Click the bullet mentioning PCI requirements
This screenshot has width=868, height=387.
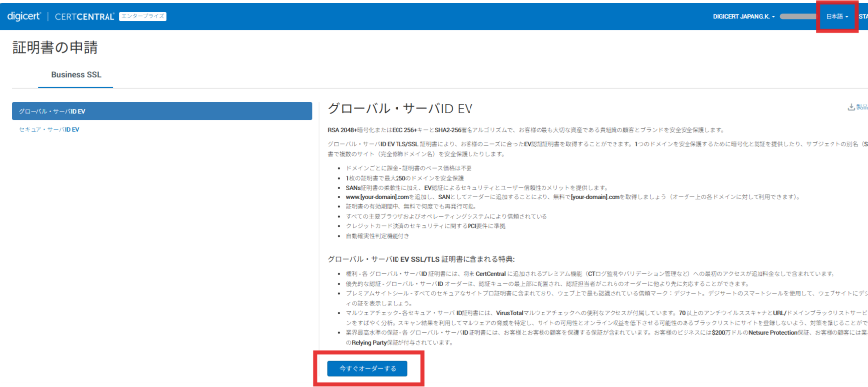[x=425, y=226]
